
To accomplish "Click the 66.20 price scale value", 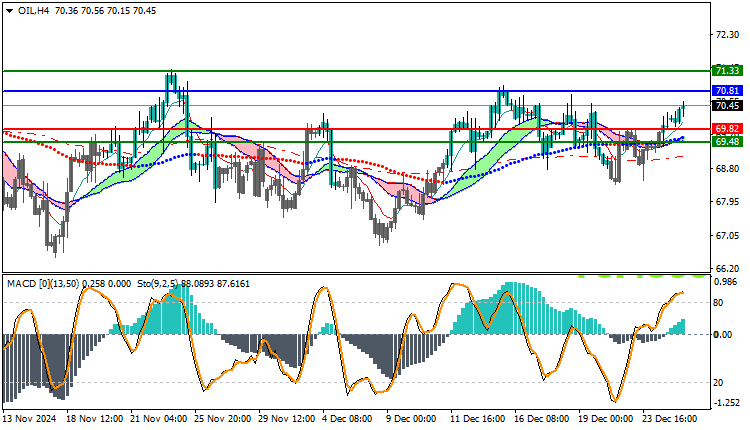I will click(727, 268).
